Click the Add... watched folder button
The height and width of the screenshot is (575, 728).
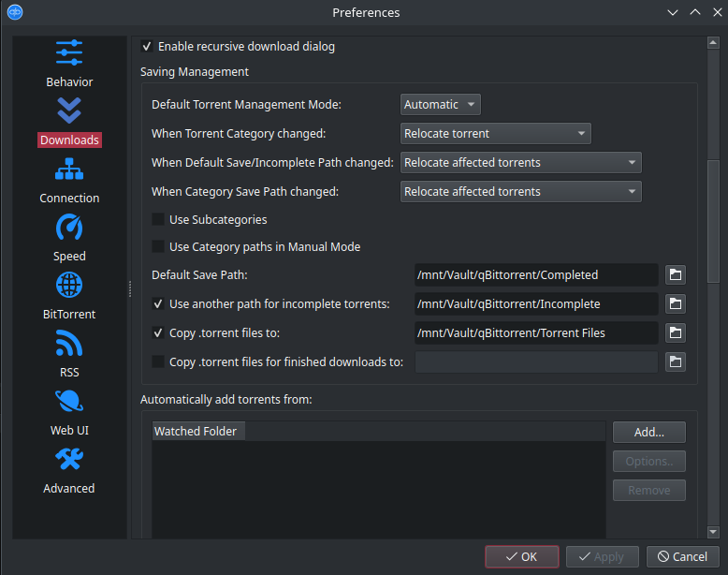(x=649, y=433)
